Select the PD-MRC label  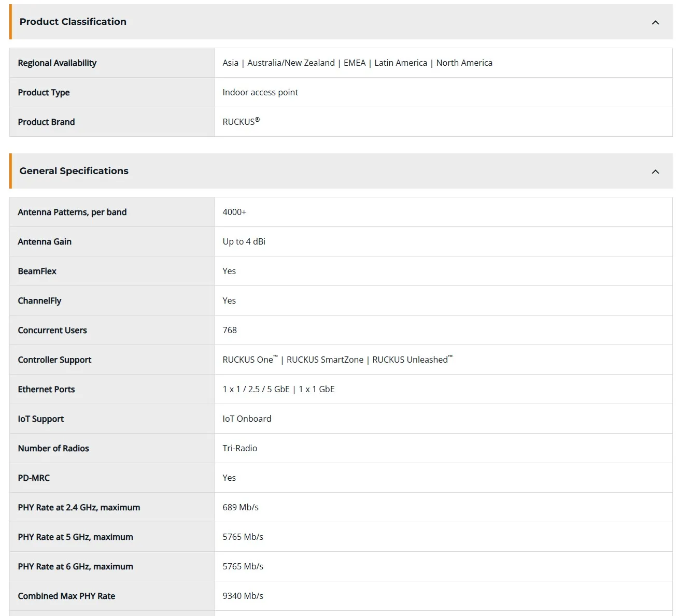tap(34, 478)
